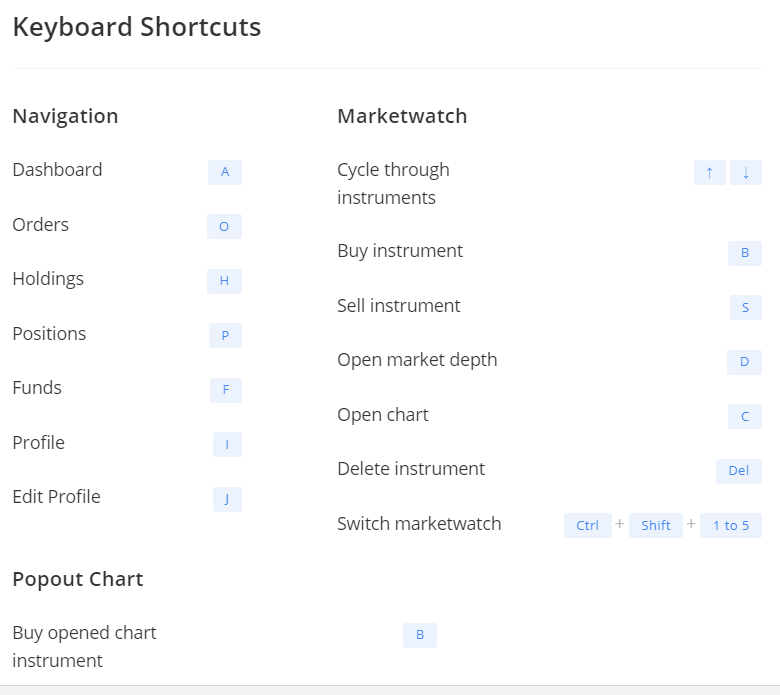780x695 pixels.
Task: Click the S badge beside Sell instrument
Action: pyautogui.click(x=746, y=307)
